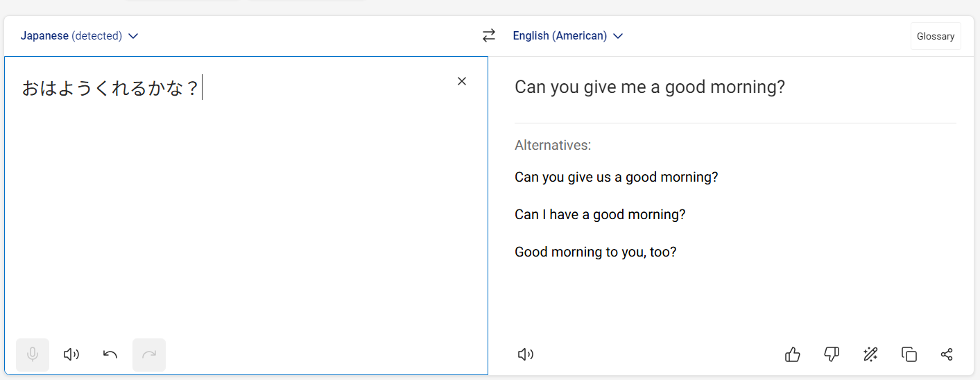Share the translation

click(947, 355)
